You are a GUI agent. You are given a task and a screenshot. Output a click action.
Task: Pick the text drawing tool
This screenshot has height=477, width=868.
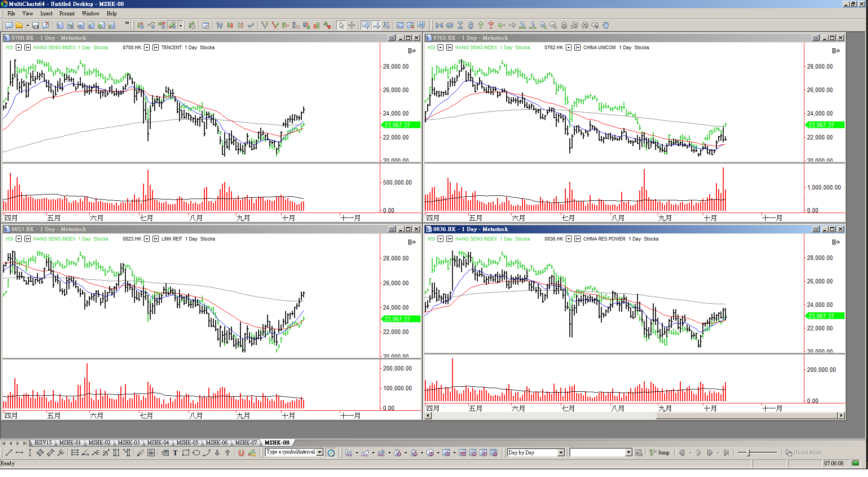[x=175, y=453]
